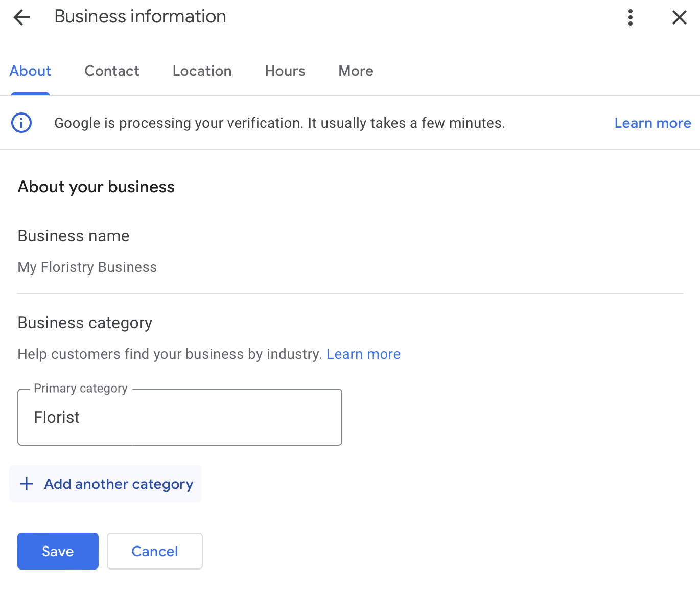Open Learn more about verification processing
This screenshot has height=592, width=700.
point(652,123)
